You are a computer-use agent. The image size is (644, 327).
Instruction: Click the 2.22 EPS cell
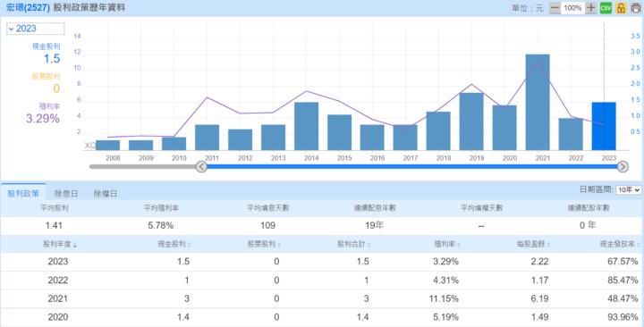(539, 262)
